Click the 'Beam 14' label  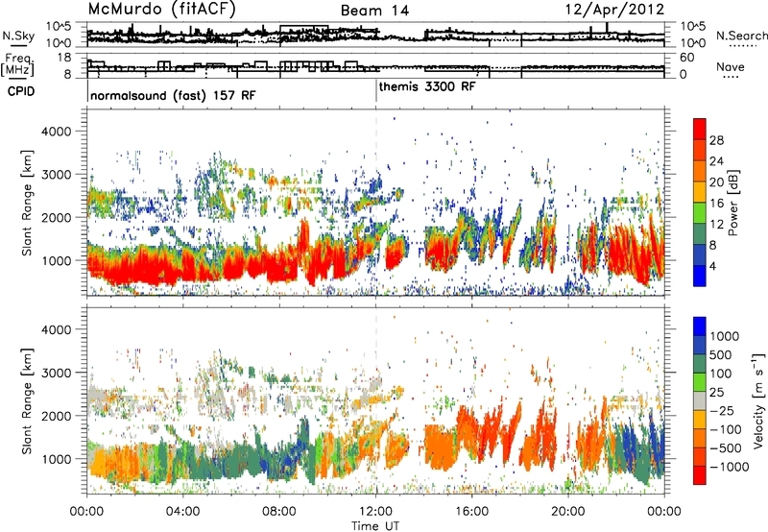[x=374, y=11]
